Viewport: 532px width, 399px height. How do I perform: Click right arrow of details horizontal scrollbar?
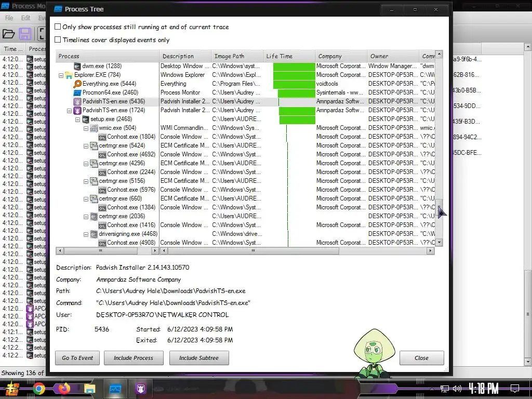(430, 251)
